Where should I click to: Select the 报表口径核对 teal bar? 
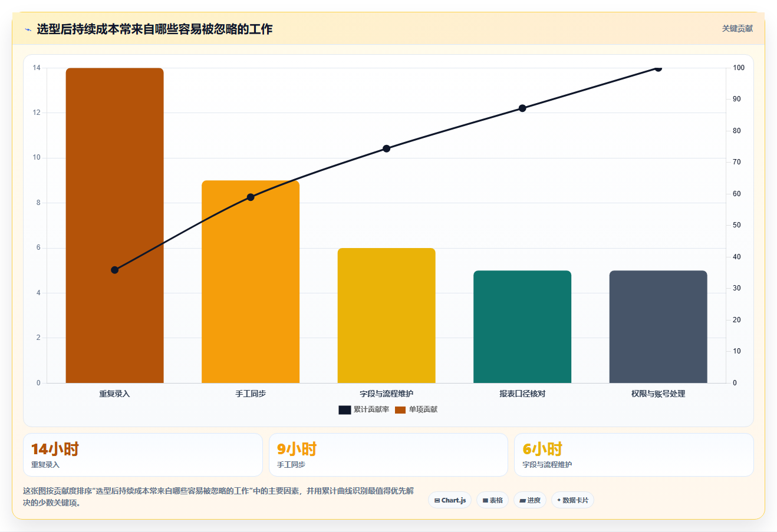pyautogui.click(x=522, y=326)
